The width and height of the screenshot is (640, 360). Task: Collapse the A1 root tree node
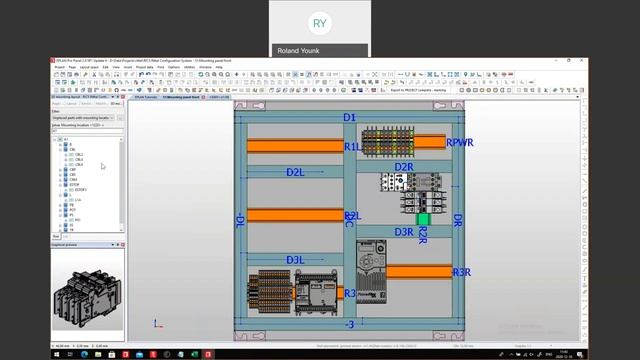(x=55, y=140)
